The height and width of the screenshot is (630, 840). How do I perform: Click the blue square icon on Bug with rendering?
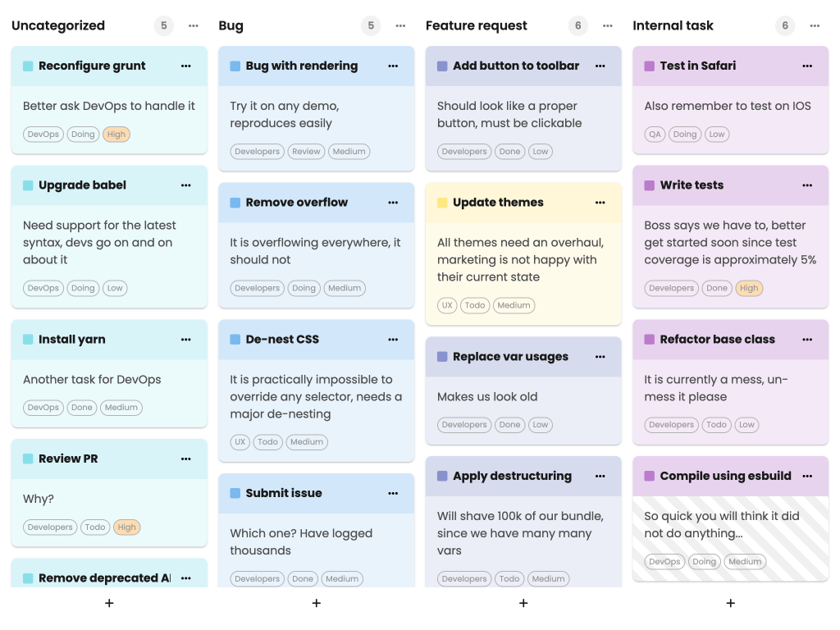(233, 66)
